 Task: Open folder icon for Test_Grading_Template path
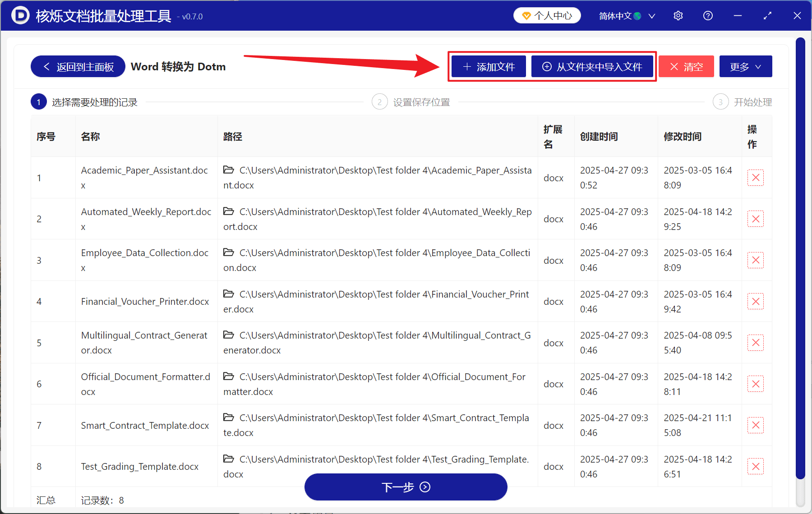click(x=229, y=459)
